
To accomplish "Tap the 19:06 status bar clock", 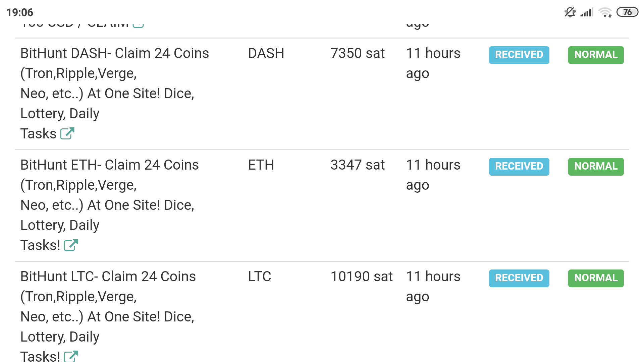I will (20, 12).
